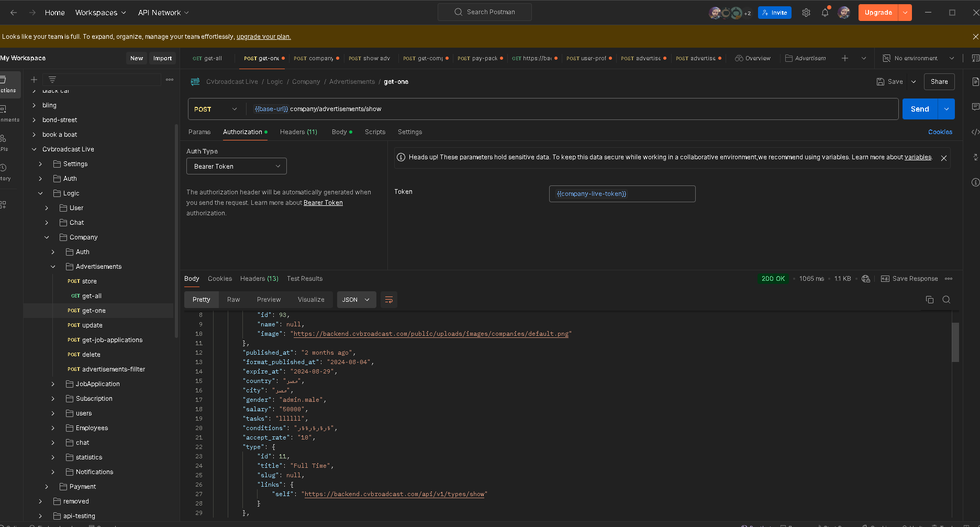Open the notifications bell icon
The image size is (980, 527).
click(825, 13)
